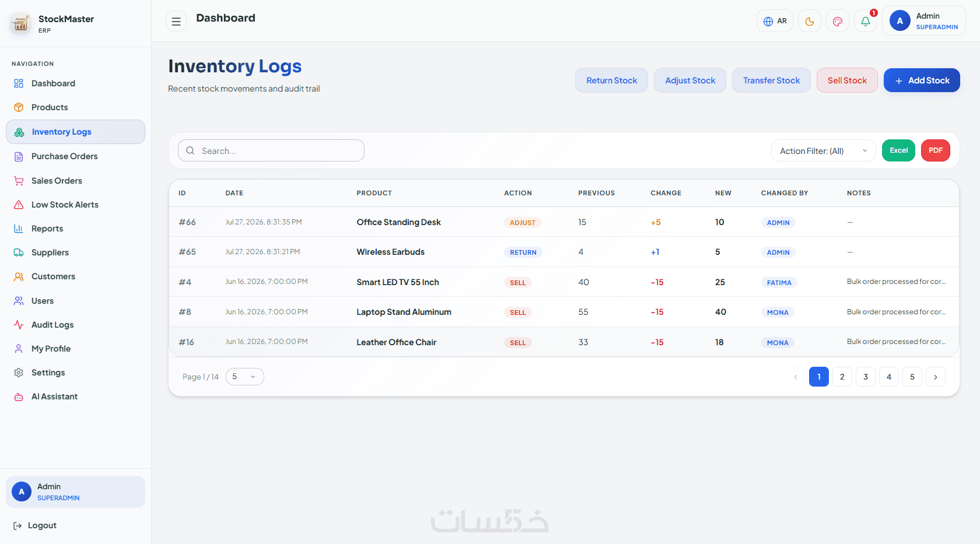Toggle the hamburger sidebar menu
This screenshot has width=980, height=544.
[176, 22]
